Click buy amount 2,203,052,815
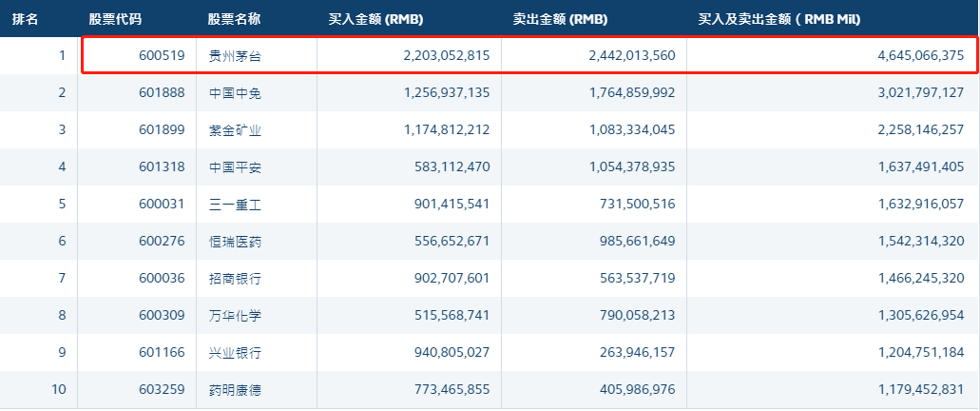This screenshot has height=411, width=980. point(447,56)
